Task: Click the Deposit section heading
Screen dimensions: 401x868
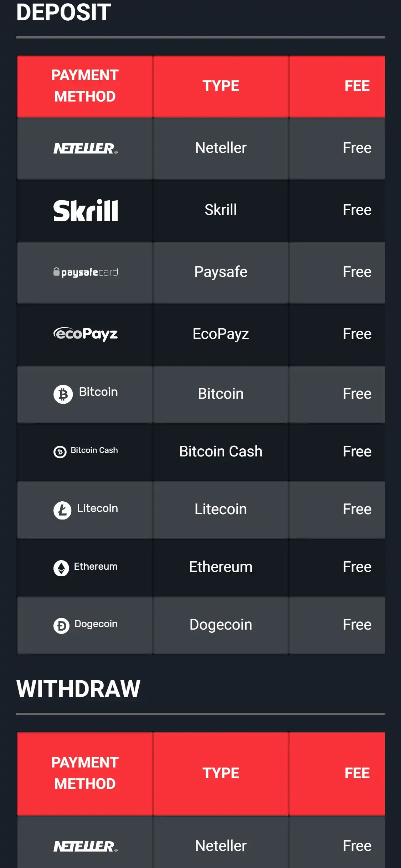Action: coord(64,12)
